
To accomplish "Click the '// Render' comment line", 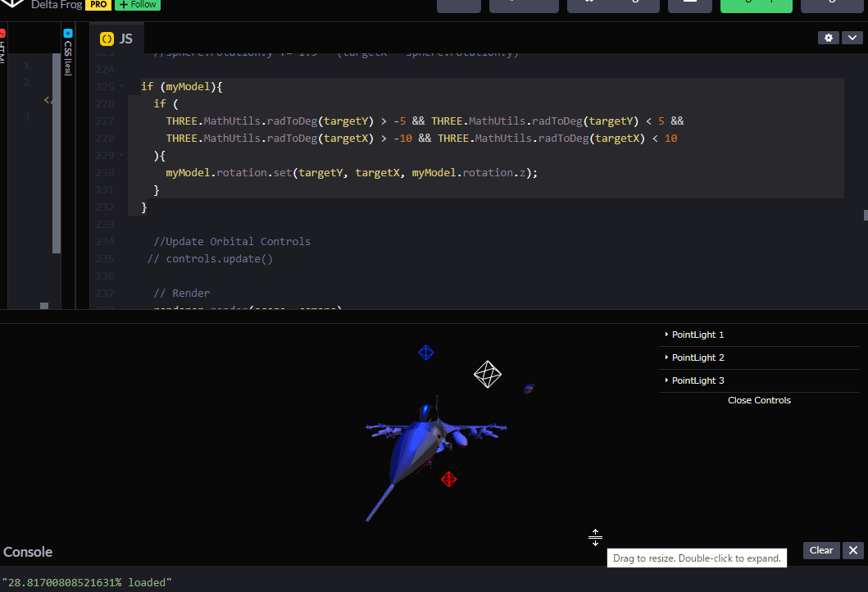I will [182, 293].
